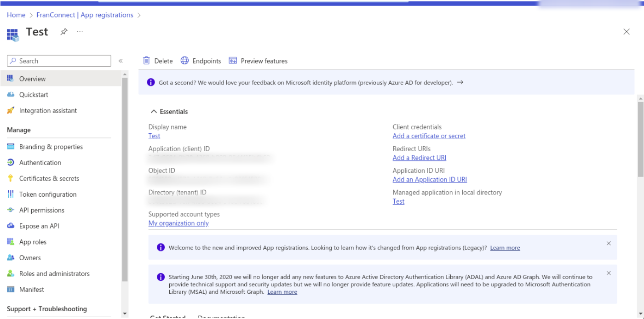Click the API permissions icon
644x319 pixels.
click(x=11, y=210)
